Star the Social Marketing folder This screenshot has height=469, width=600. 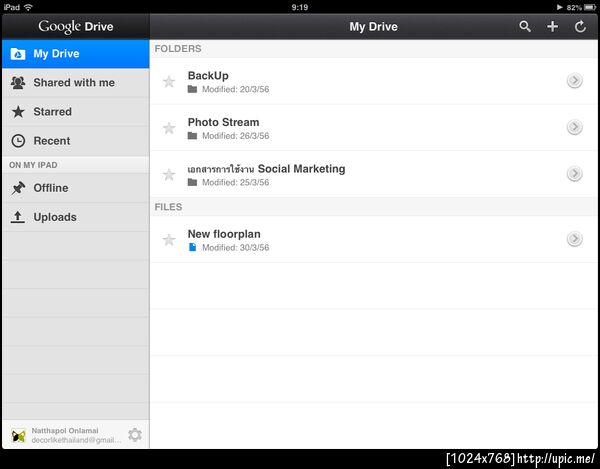(x=169, y=175)
